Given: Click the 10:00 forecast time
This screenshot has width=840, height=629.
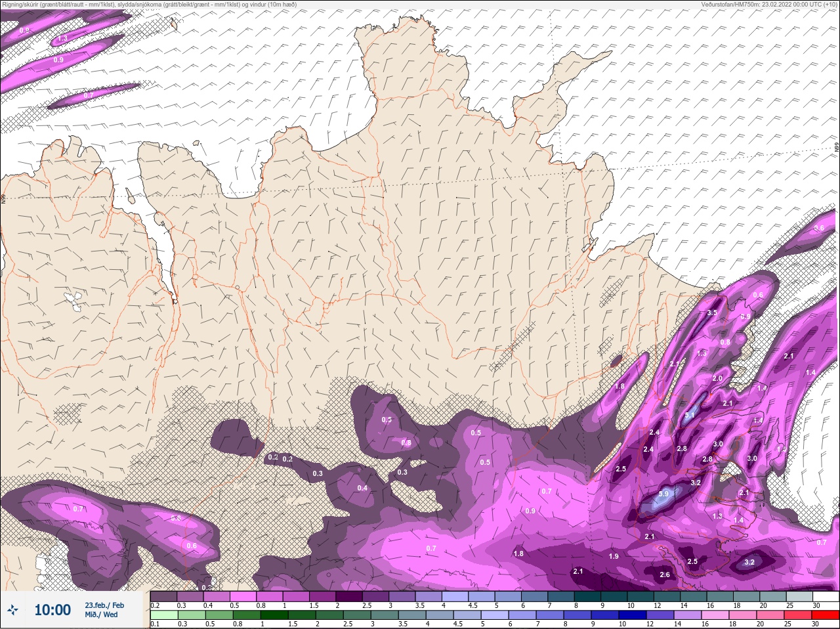Looking at the screenshot, I should click(x=52, y=611).
